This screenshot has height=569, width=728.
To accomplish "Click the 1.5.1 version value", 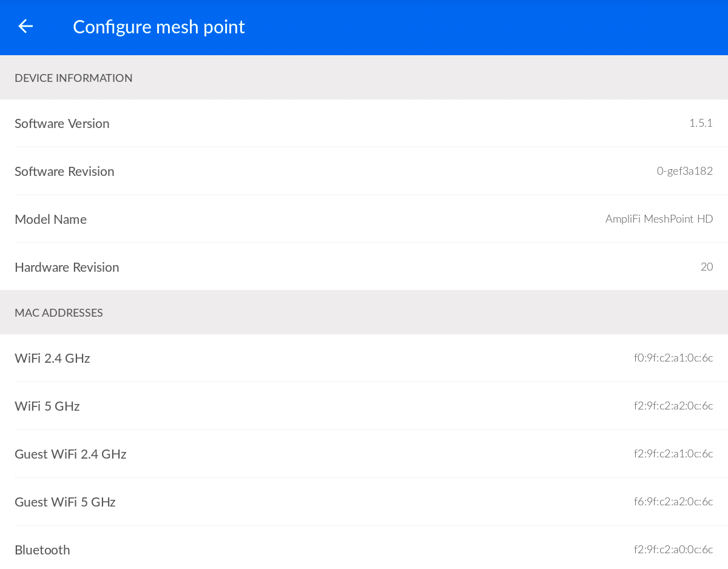I will pos(700,123).
